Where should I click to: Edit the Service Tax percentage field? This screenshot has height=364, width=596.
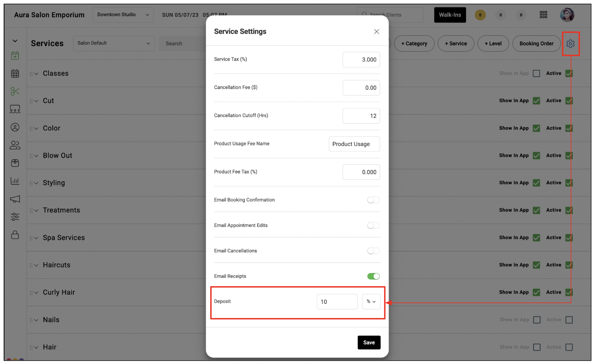(x=361, y=60)
